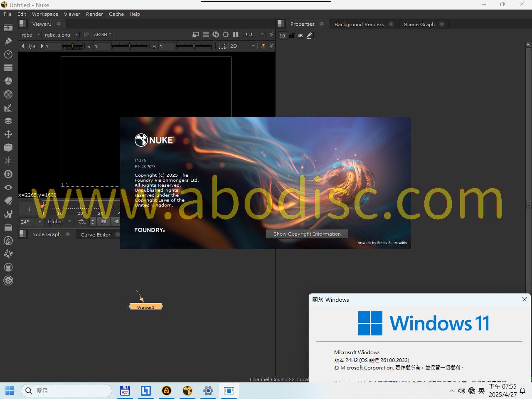
Task: Click the saturation slider in Viewer
Action: coord(194,46)
